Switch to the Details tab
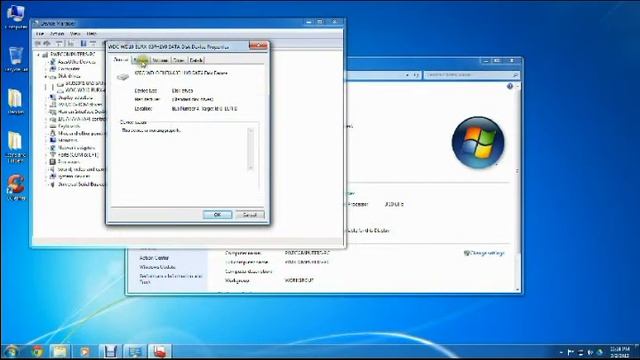The width and height of the screenshot is (640, 360). [x=196, y=60]
